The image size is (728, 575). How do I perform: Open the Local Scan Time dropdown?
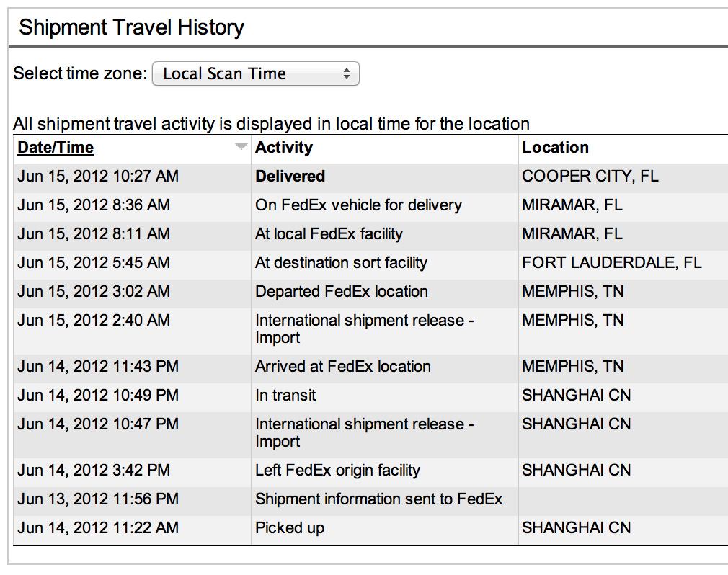pos(255,73)
